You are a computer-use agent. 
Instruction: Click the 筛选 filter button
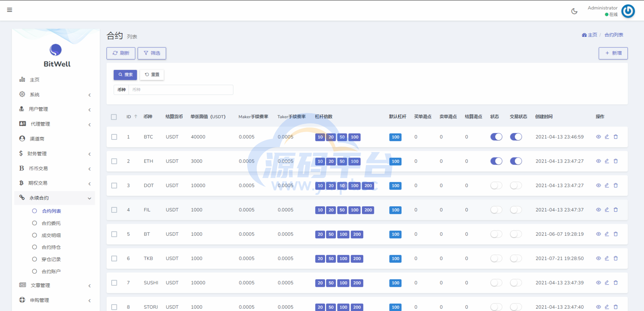click(x=152, y=53)
